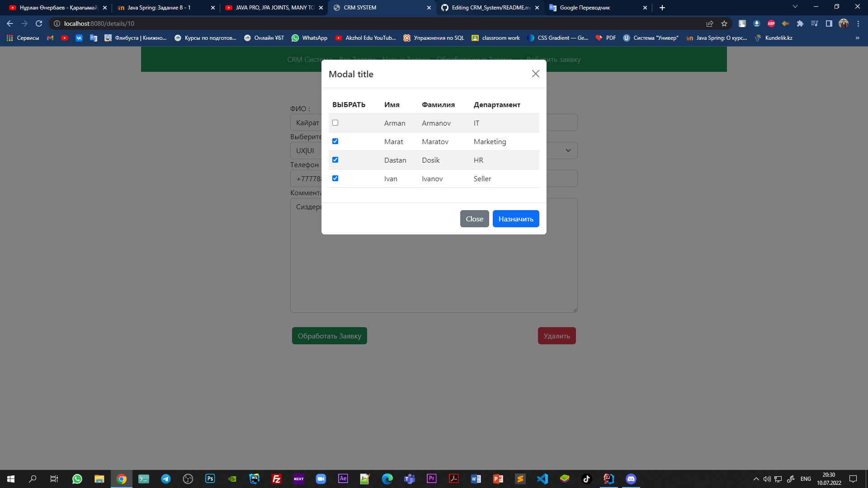Open the Упражнения по SQL bookmark
Screen dimensions: 868x488
(434, 38)
